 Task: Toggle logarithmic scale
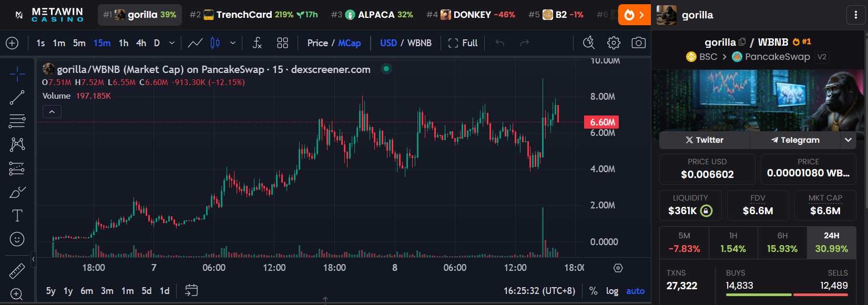tap(612, 291)
